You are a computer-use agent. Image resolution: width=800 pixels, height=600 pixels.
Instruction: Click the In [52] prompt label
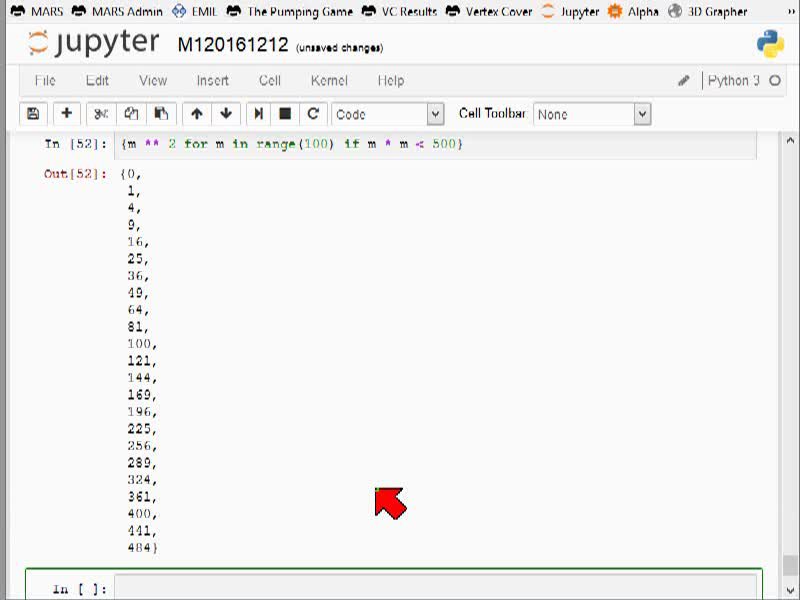(x=76, y=144)
